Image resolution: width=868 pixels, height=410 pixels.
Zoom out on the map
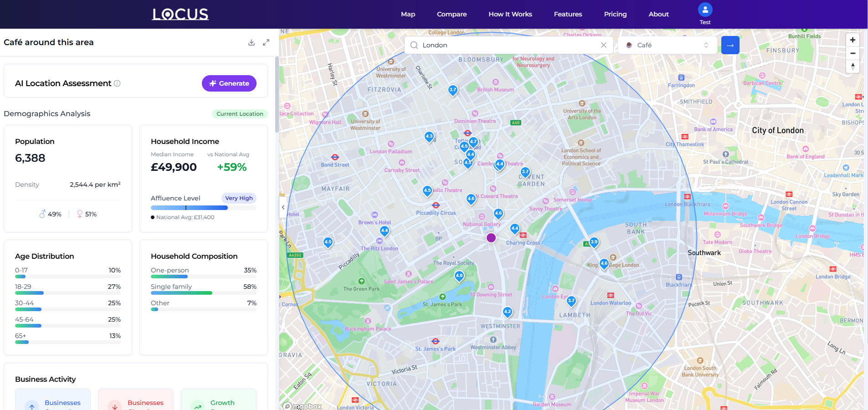tap(853, 53)
